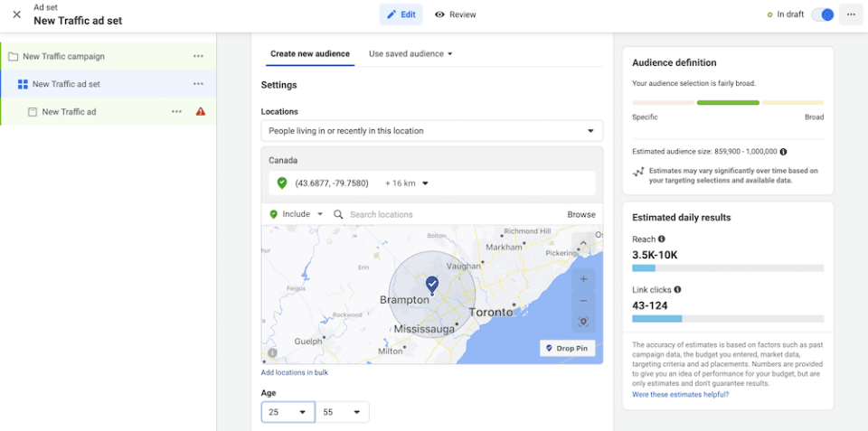
Task: Click the Reach info icon
Action: click(x=661, y=239)
